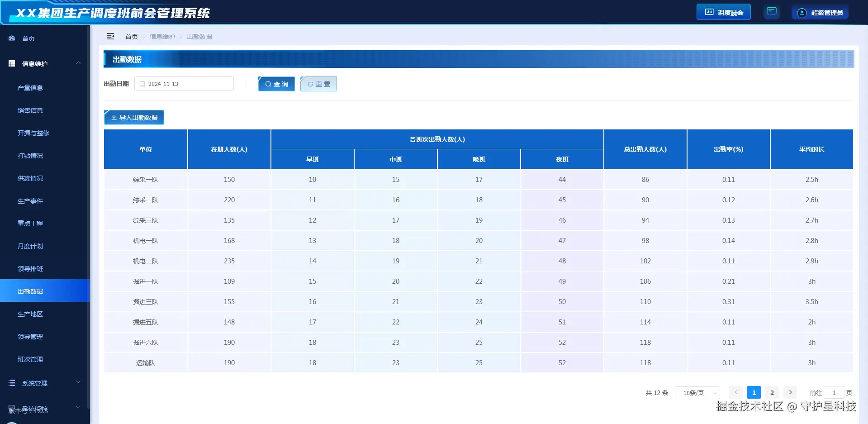The height and width of the screenshot is (424, 868).
Task: Click the 查询 search button
Action: (276, 84)
